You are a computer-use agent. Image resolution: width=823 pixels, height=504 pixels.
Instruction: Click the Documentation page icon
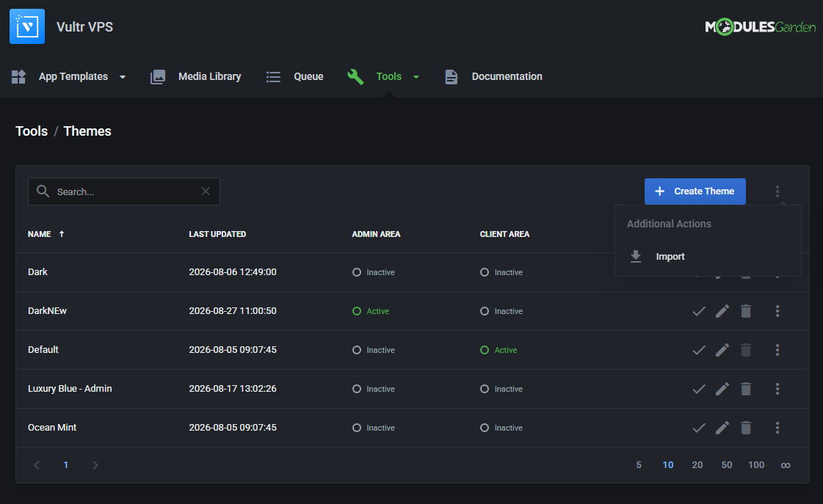click(x=451, y=76)
